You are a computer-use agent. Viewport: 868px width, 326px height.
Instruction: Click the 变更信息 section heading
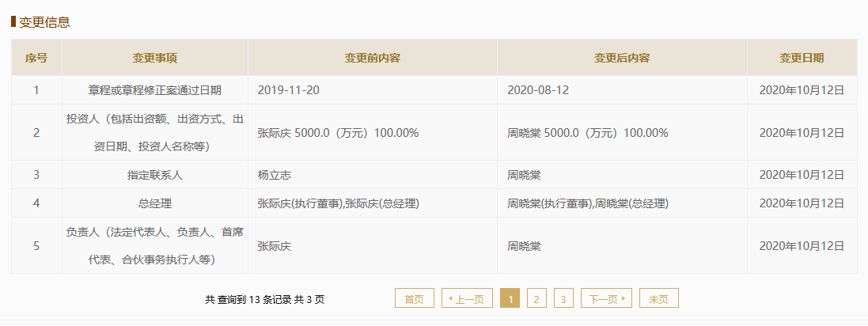(44, 22)
